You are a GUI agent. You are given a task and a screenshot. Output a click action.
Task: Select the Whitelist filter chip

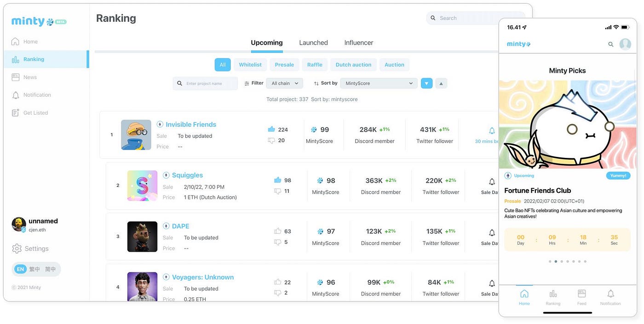[250, 65]
